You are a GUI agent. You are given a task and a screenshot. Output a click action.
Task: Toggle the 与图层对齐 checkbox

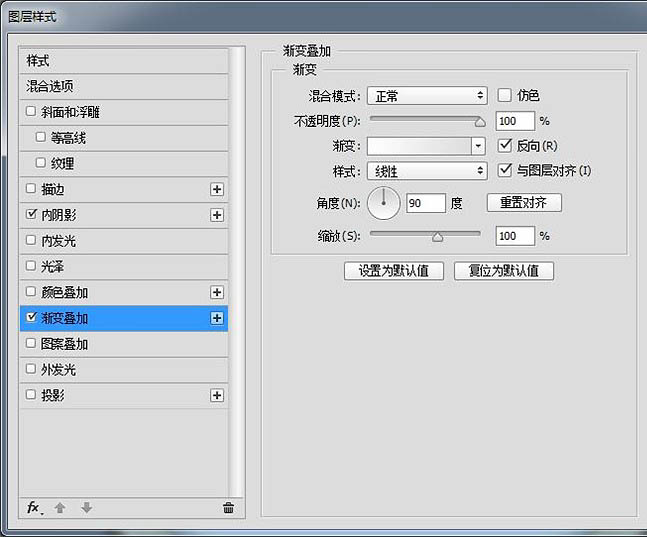point(505,171)
